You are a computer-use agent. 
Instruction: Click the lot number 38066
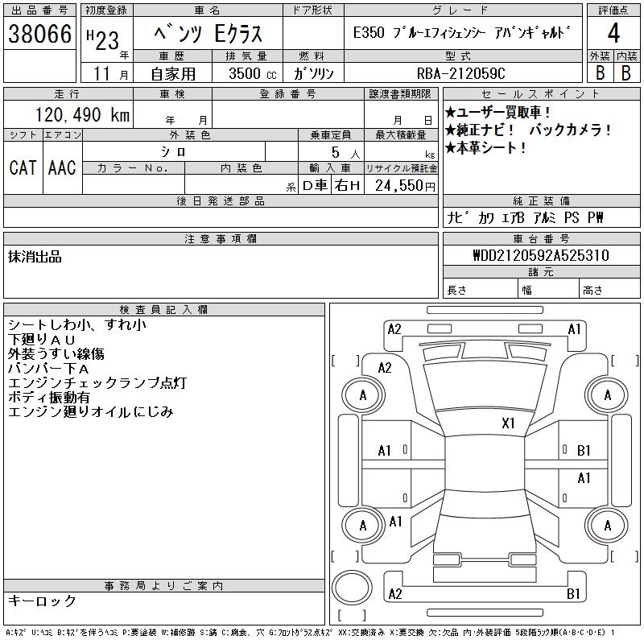click(39, 34)
